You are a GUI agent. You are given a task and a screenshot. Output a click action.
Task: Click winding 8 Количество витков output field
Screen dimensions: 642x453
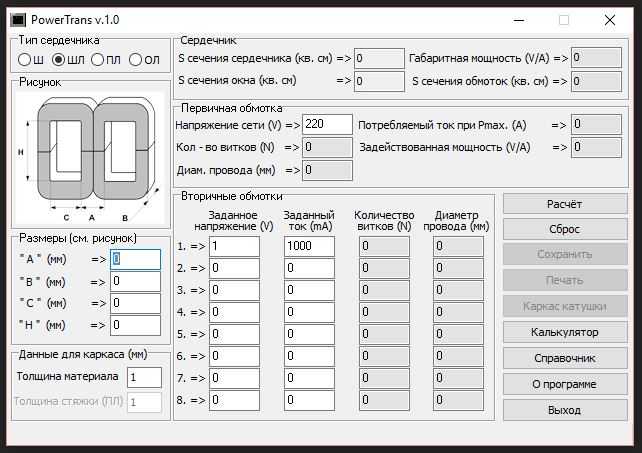tap(384, 400)
